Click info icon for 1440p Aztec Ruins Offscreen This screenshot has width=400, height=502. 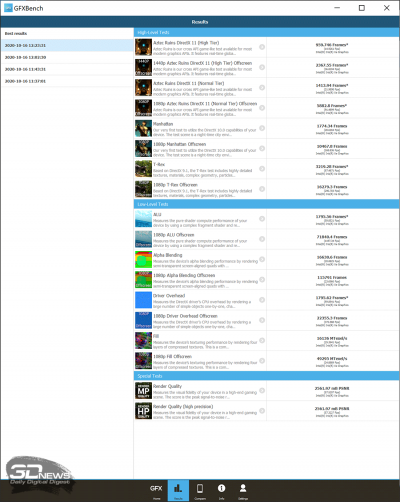click(262, 67)
